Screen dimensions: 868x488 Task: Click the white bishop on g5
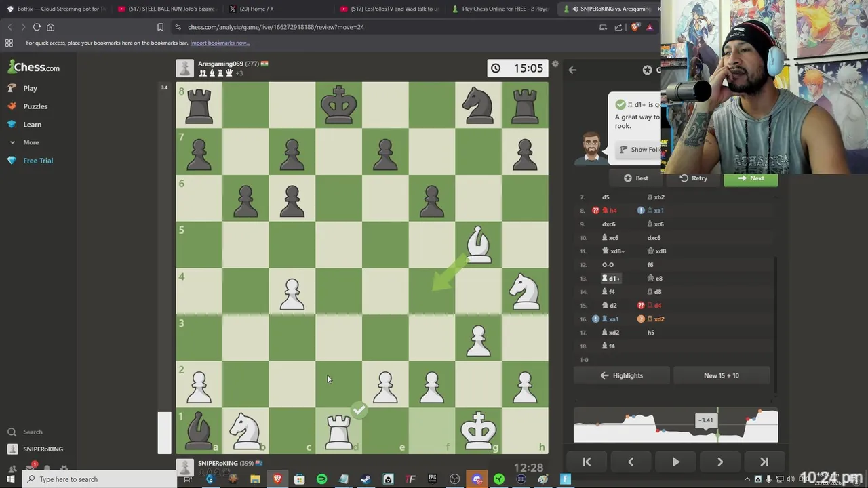click(479, 245)
